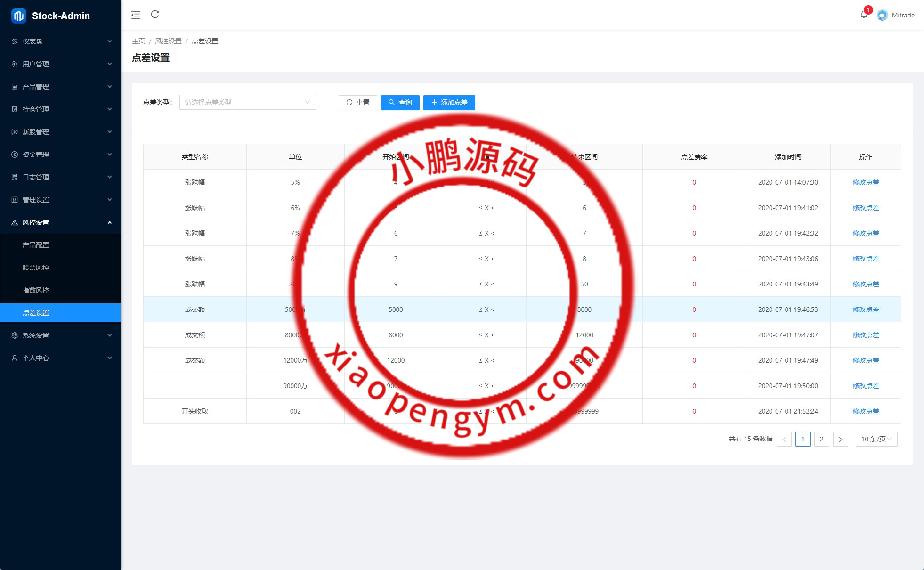This screenshot has height=570, width=924.
Task: Open the 10条/页 page size dropdown
Action: point(875,439)
